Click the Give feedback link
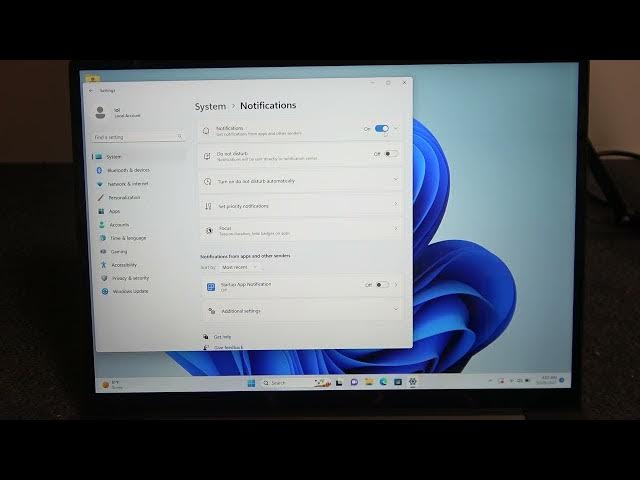The height and width of the screenshot is (480, 640). (x=229, y=347)
